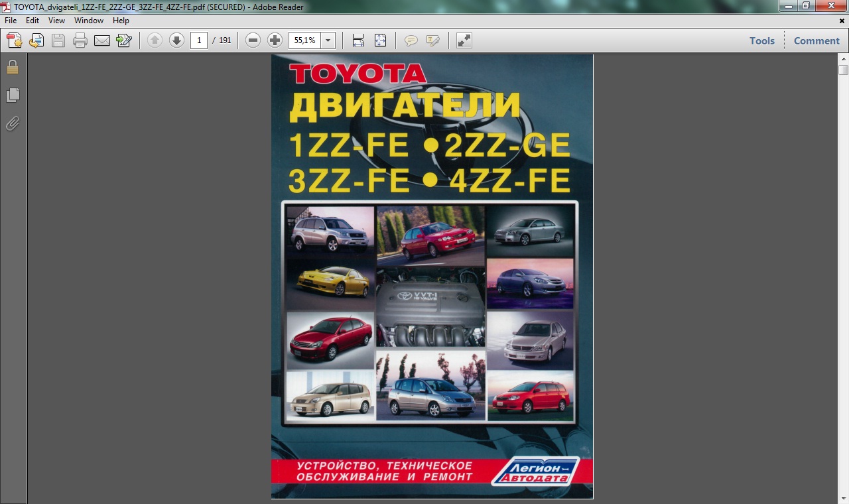This screenshot has width=849, height=504.
Task: Toggle read mode fullscreen view
Action: pyautogui.click(x=464, y=40)
